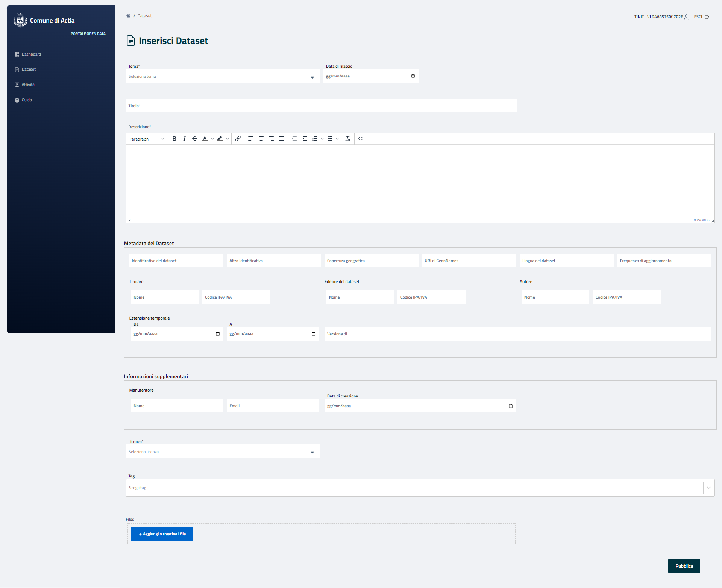Increase indent in the editor
This screenshot has width=722, height=588.
(x=305, y=139)
